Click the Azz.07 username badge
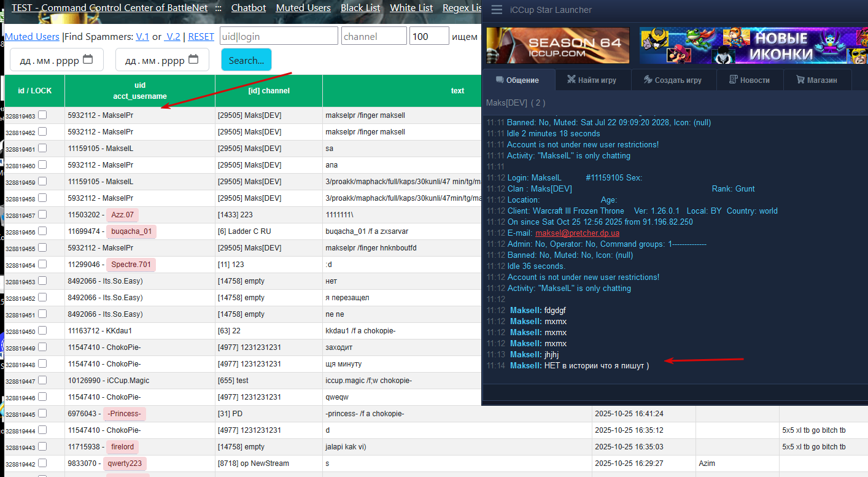The image size is (868, 477). 122,215
